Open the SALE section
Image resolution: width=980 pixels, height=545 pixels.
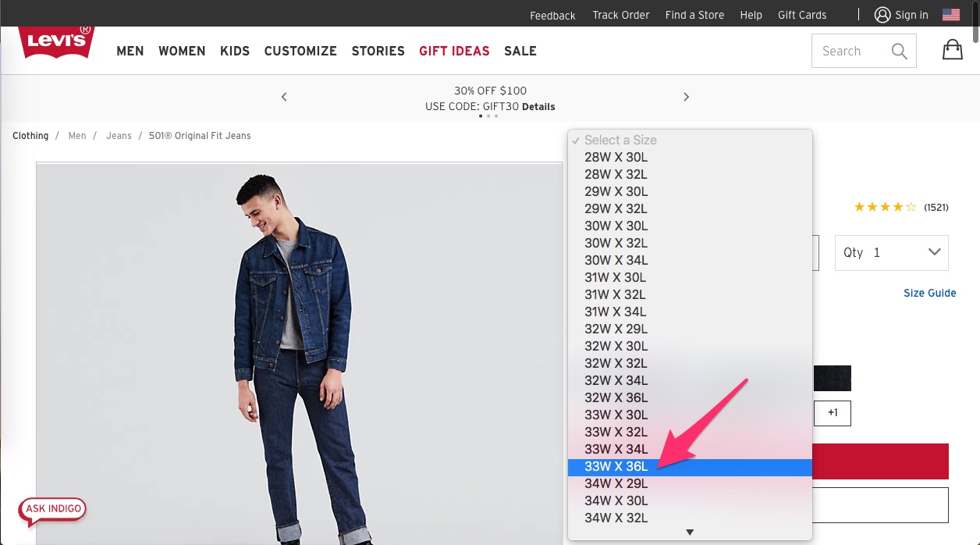pyautogui.click(x=520, y=52)
